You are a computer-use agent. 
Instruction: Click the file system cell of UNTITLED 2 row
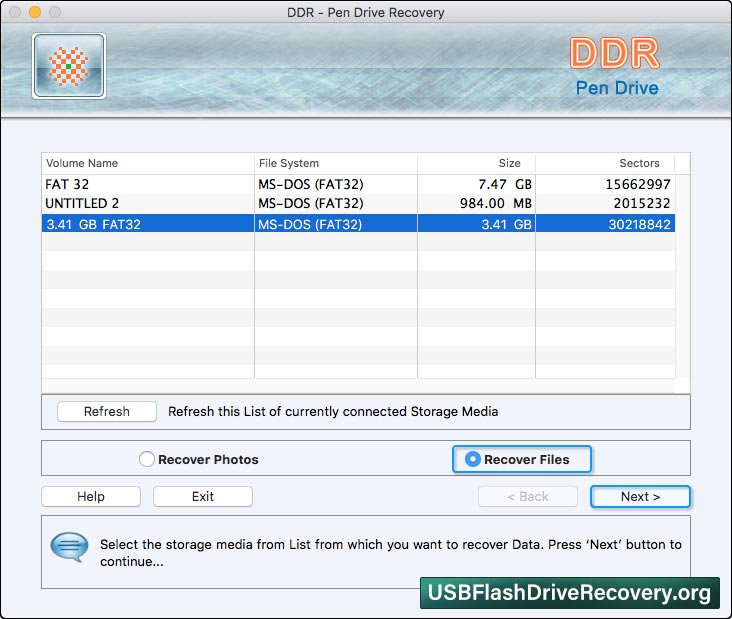click(x=336, y=203)
